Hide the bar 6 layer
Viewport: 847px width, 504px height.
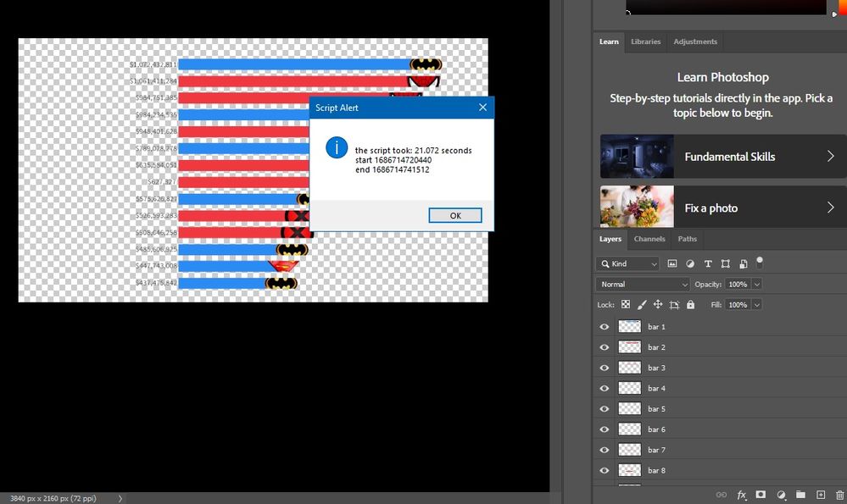(604, 429)
